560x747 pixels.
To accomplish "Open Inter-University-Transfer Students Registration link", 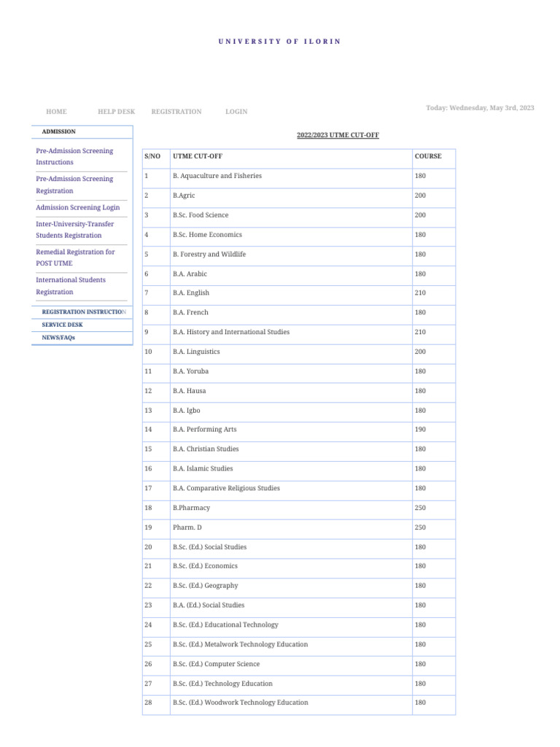I will coord(76,229).
